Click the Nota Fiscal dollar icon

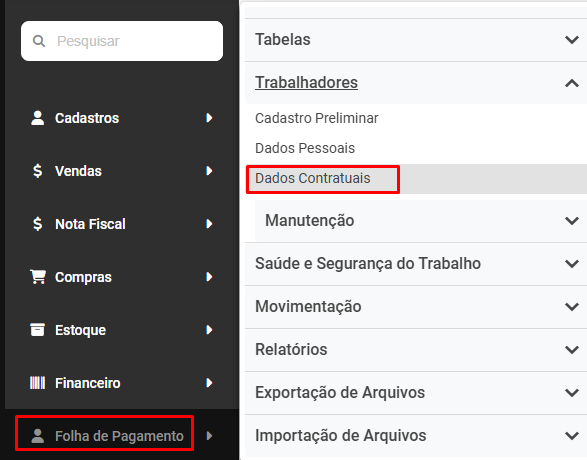pyautogui.click(x=37, y=224)
